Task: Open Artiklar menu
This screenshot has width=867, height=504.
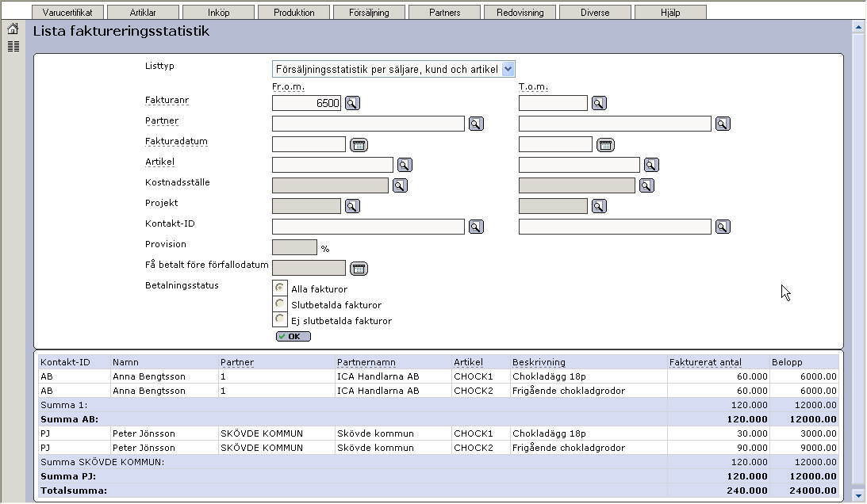Action: coord(143,12)
